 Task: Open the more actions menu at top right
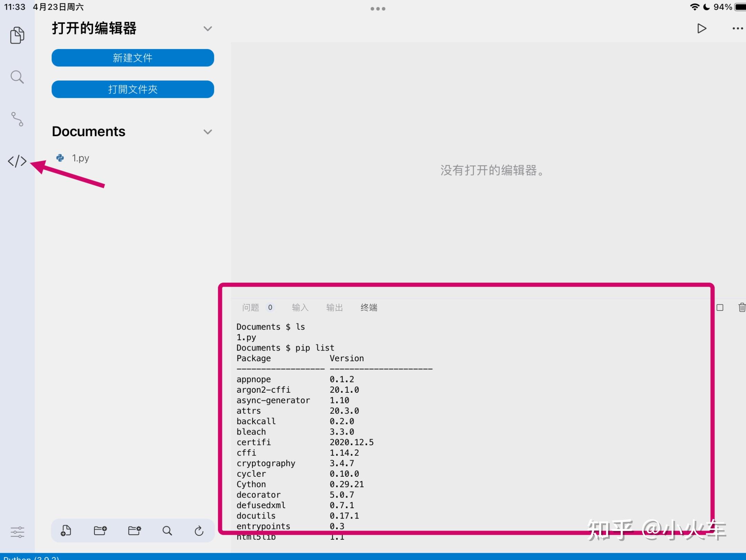[x=737, y=28]
